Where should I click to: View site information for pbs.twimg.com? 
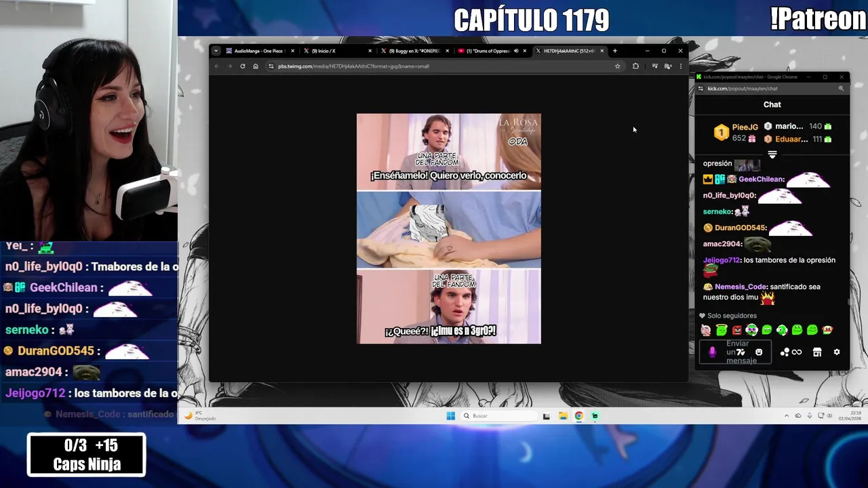[271, 66]
